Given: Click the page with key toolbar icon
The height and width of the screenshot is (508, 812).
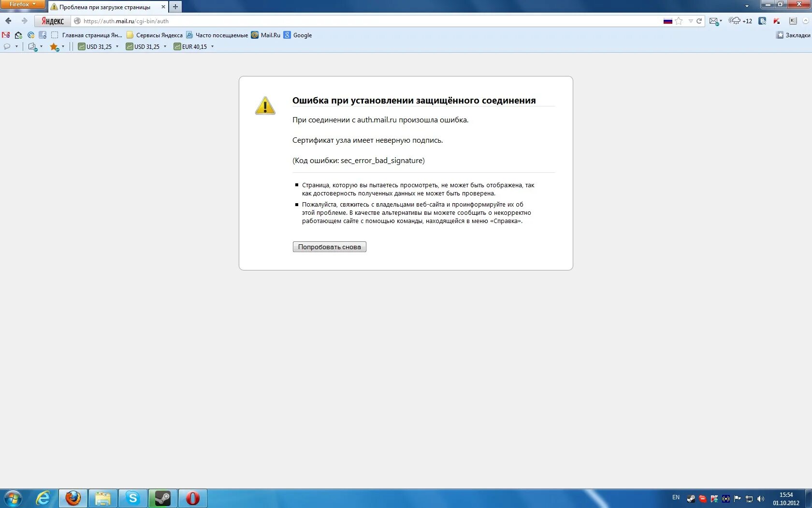Looking at the screenshot, I should [x=32, y=46].
